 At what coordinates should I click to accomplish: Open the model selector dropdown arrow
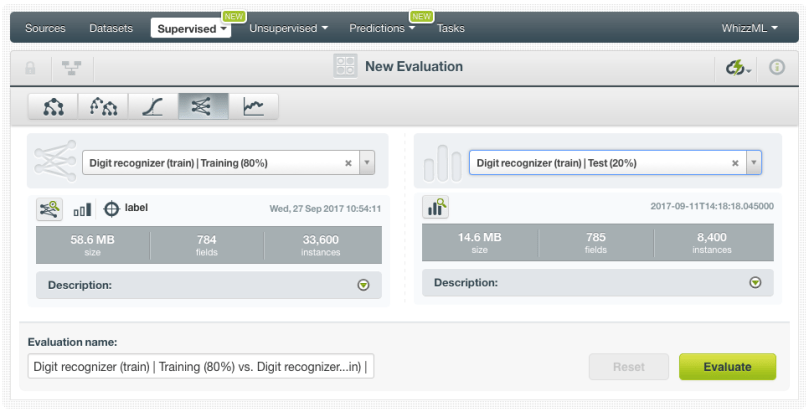pyautogui.click(x=366, y=163)
